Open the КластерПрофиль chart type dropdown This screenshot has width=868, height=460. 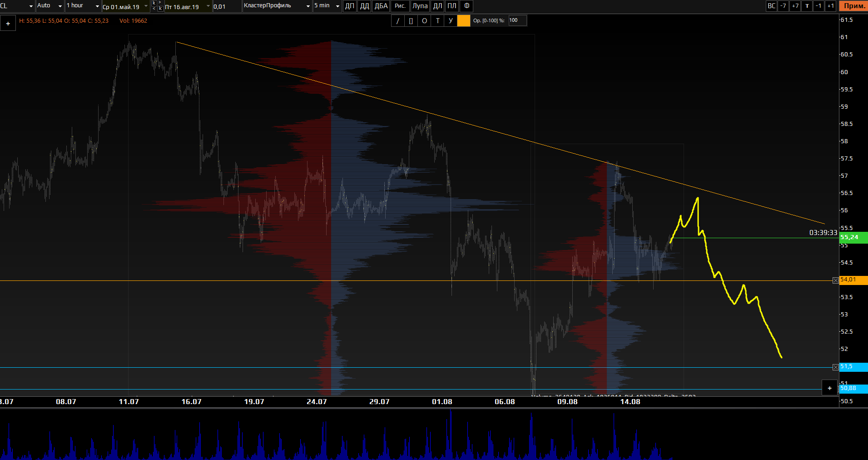coord(277,6)
